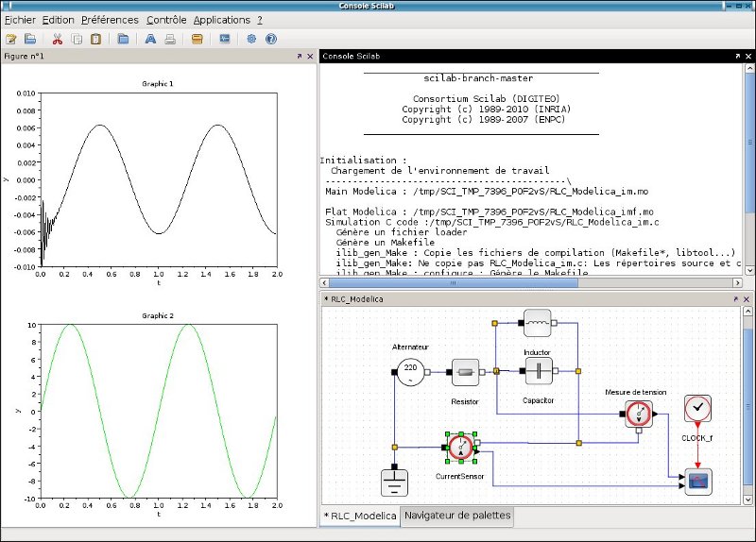756x542 pixels.
Task: Click the Alternateur 220 voltage source
Action: click(x=409, y=372)
